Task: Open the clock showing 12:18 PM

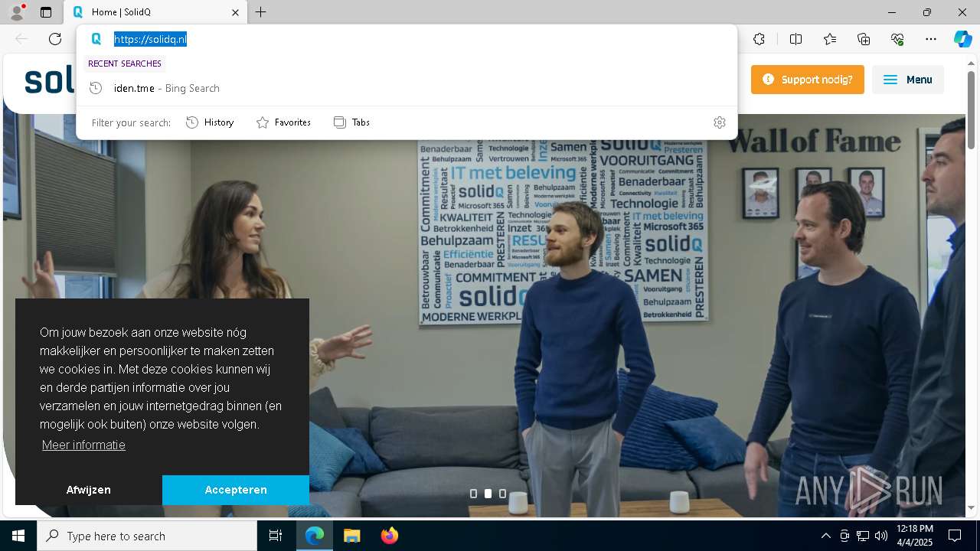Action: [x=914, y=536]
